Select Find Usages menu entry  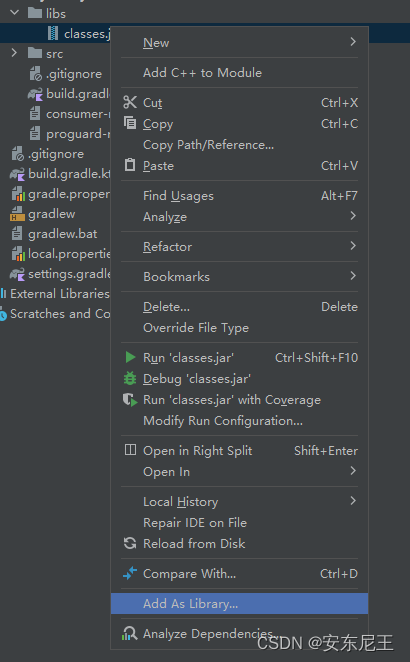tap(239, 195)
